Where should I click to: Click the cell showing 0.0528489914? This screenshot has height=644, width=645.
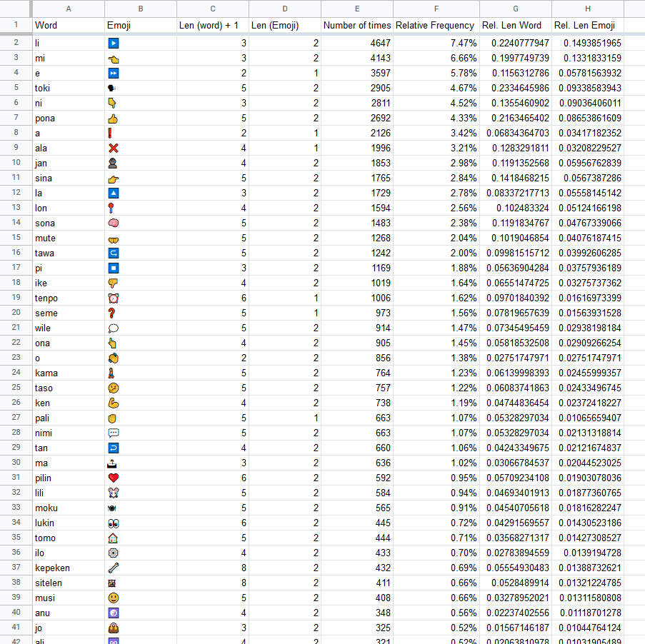click(x=516, y=583)
